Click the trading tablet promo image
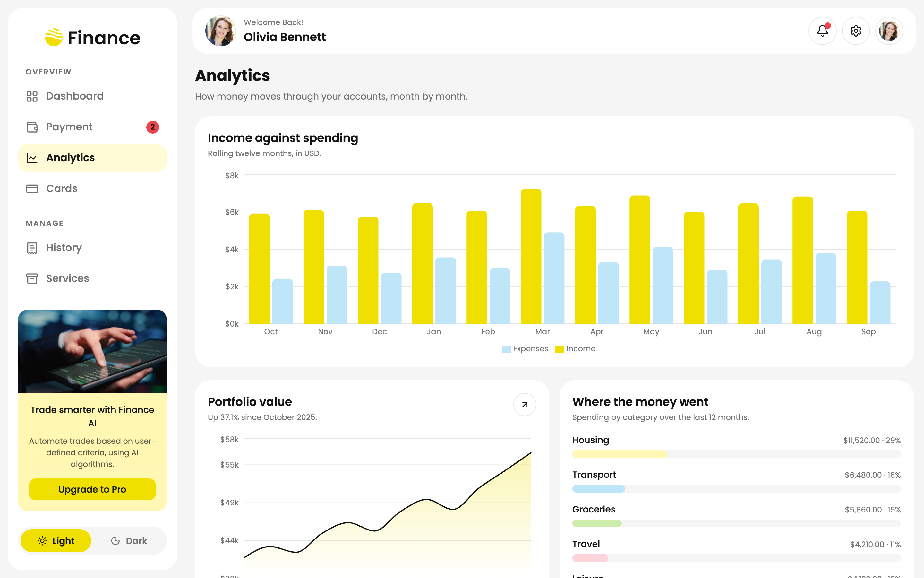This screenshot has height=578, width=924. 92,351
